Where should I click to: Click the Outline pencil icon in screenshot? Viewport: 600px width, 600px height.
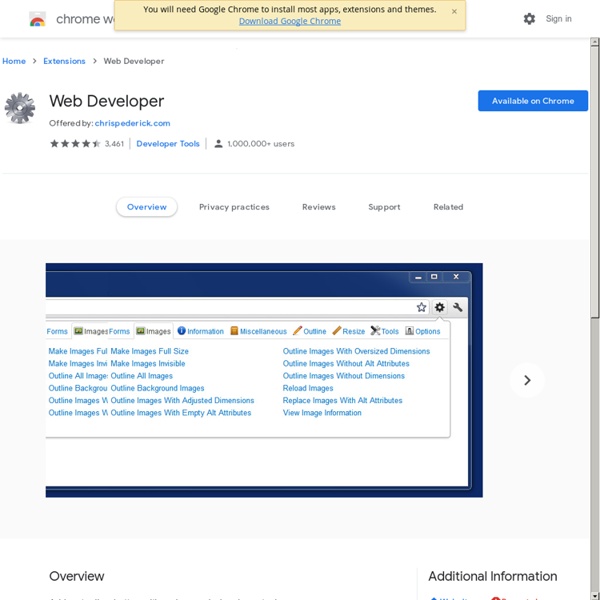click(297, 330)
